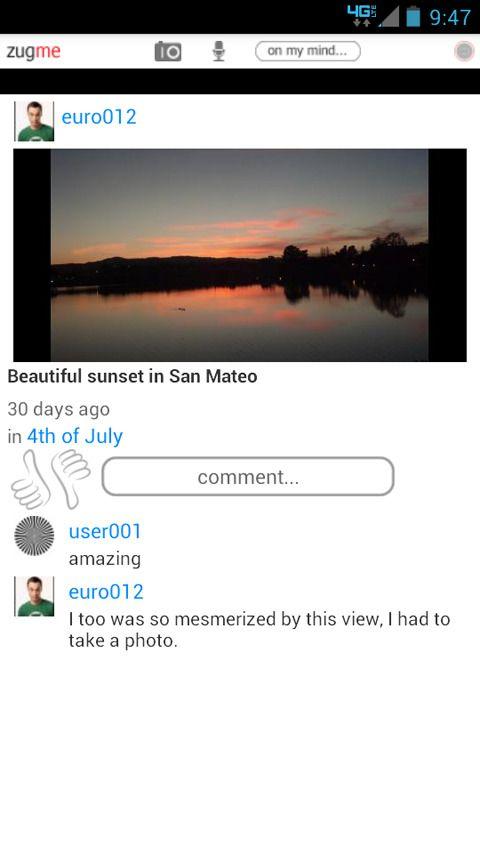Tap euro012's avatar at post header

(x=34, y=121)
